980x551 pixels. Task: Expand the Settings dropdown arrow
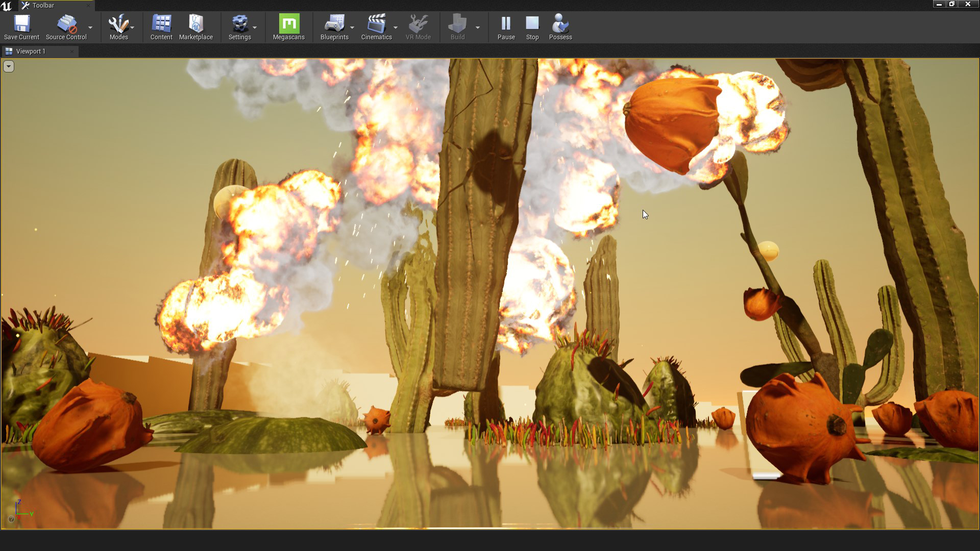click(x=255, y=28)
